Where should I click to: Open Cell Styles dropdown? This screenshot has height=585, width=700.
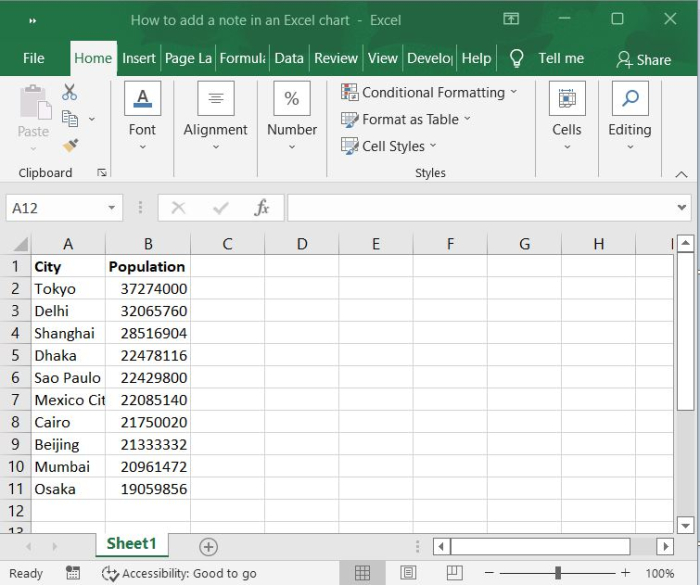coord(388,146)
